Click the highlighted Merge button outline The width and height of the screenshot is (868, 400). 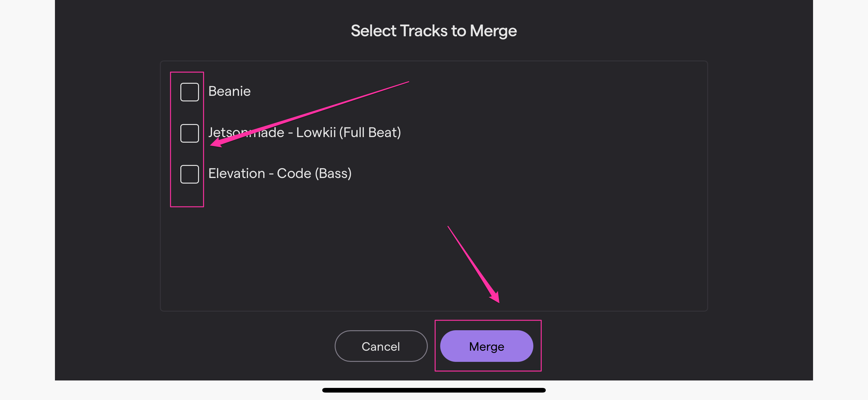488,346
